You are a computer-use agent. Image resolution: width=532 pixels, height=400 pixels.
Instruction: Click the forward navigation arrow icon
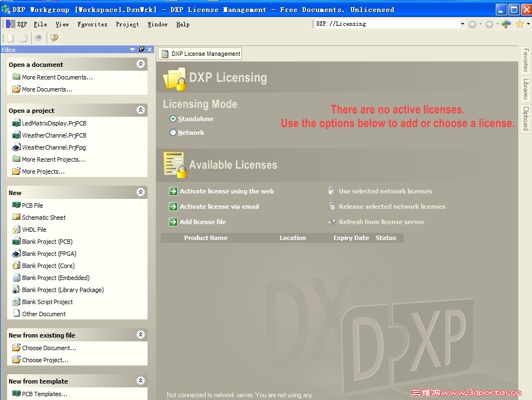(489, 24)
